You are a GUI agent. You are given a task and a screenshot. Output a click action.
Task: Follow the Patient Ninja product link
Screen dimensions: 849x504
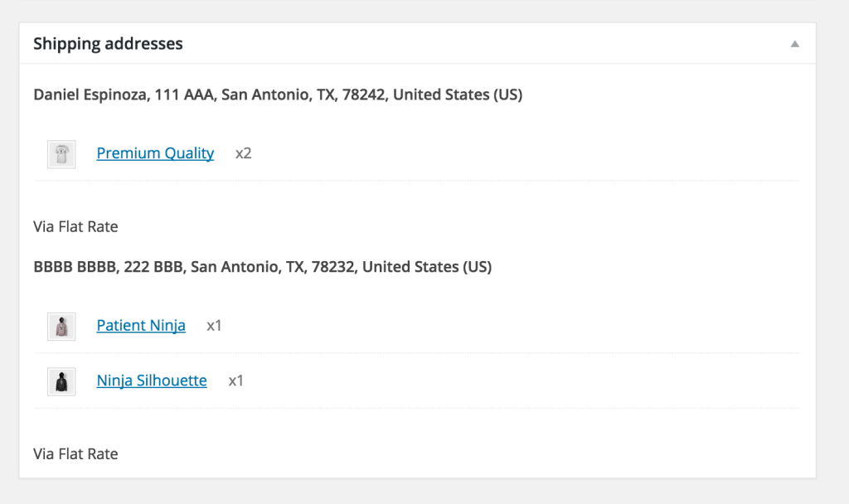pyautogui.click(x=141, y=326)
